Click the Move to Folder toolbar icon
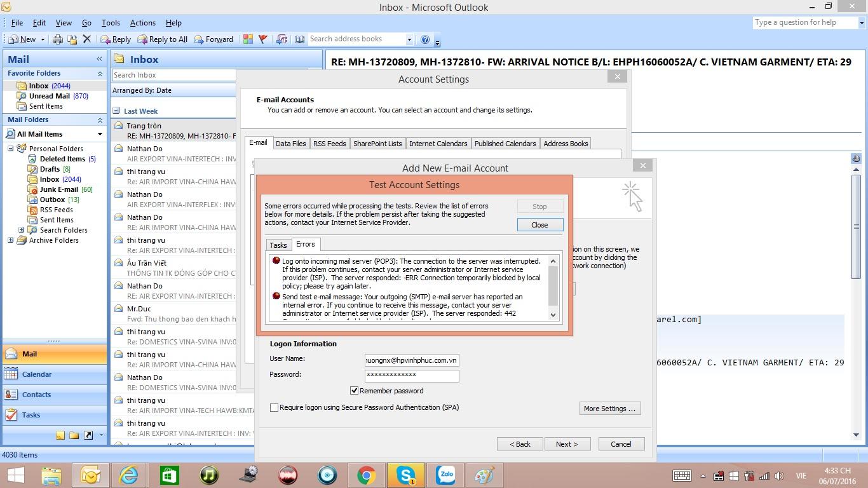This screenshot has height=488, width=868. pyautogui.click(x=72, y=39)
